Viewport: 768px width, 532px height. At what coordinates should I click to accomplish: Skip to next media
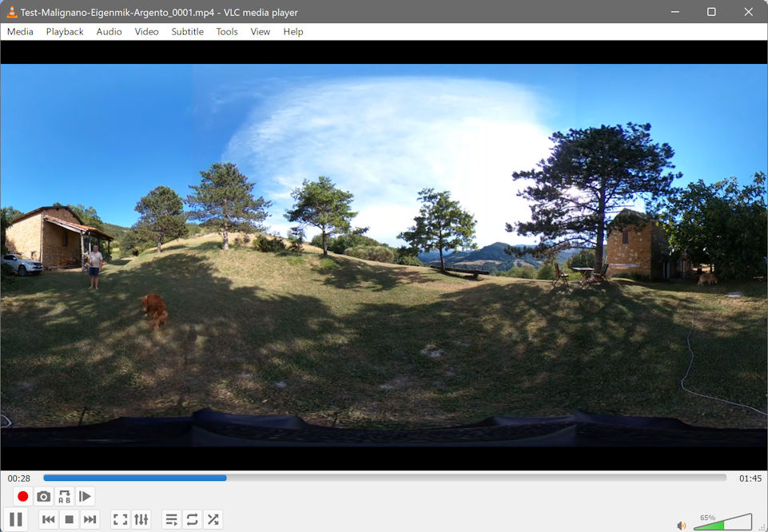90,519
